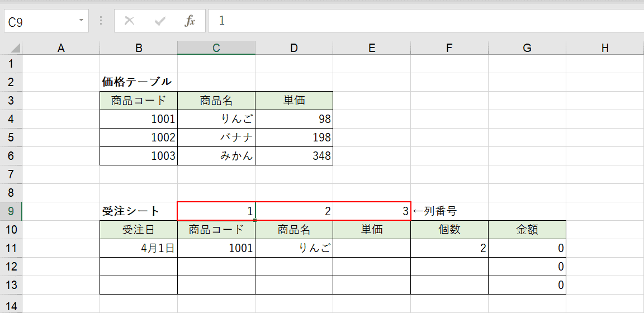Select the りんご cell in row 11
This screenshot has height=313, width=644.
click(x=294, y=249)
